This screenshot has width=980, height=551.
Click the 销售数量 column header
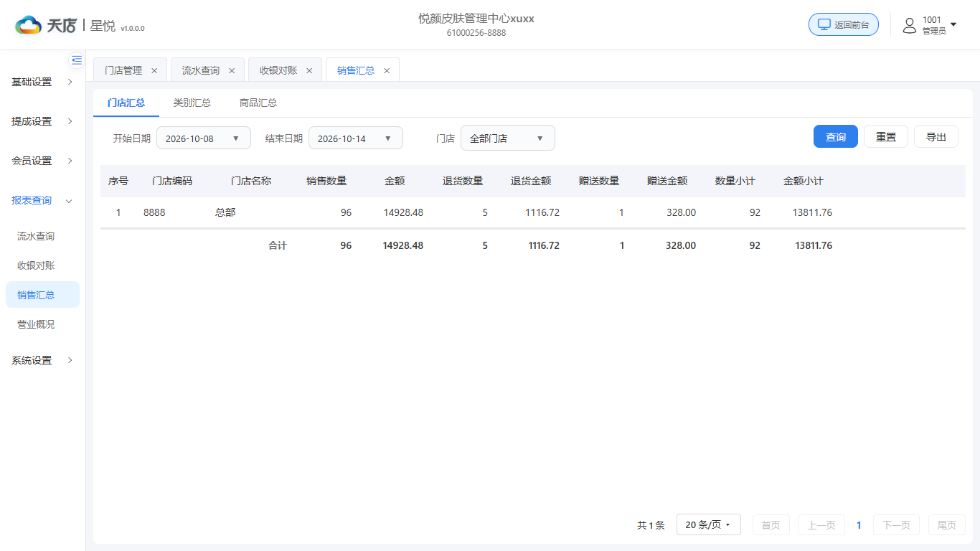click(x=326, y=181)
